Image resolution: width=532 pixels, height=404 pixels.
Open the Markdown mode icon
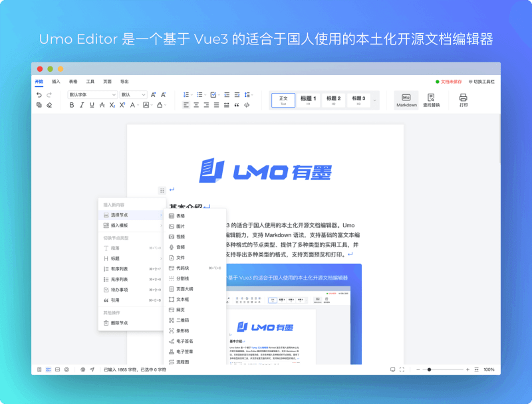pos(406,100)
